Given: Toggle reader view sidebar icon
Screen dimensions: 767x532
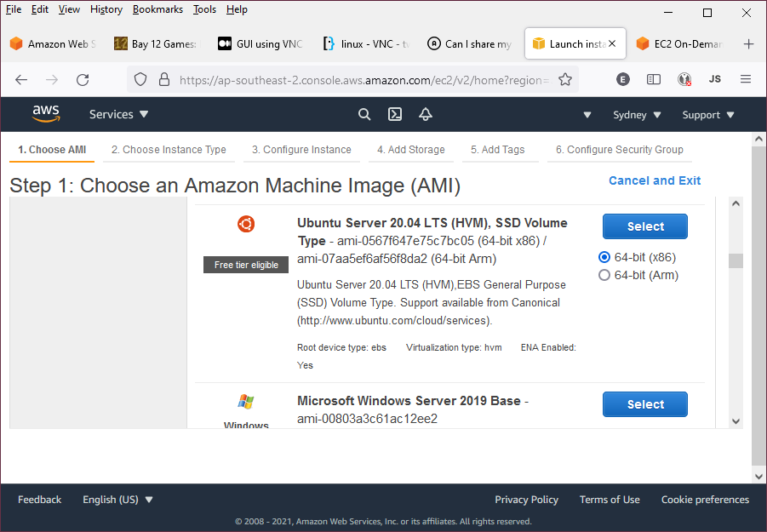Looking at the screenshot, I should [654, 79].
